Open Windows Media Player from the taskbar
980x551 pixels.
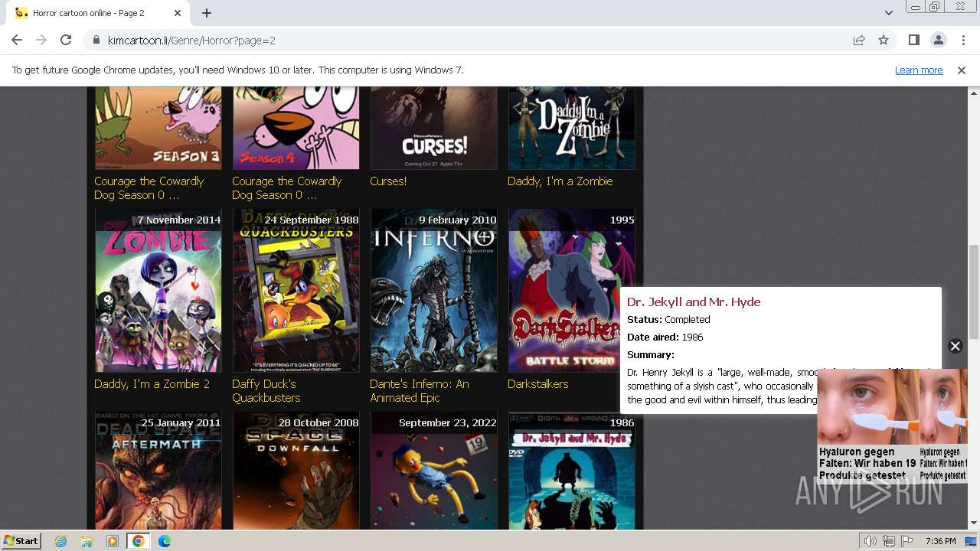pyautogui.click(x=113, y=541)
